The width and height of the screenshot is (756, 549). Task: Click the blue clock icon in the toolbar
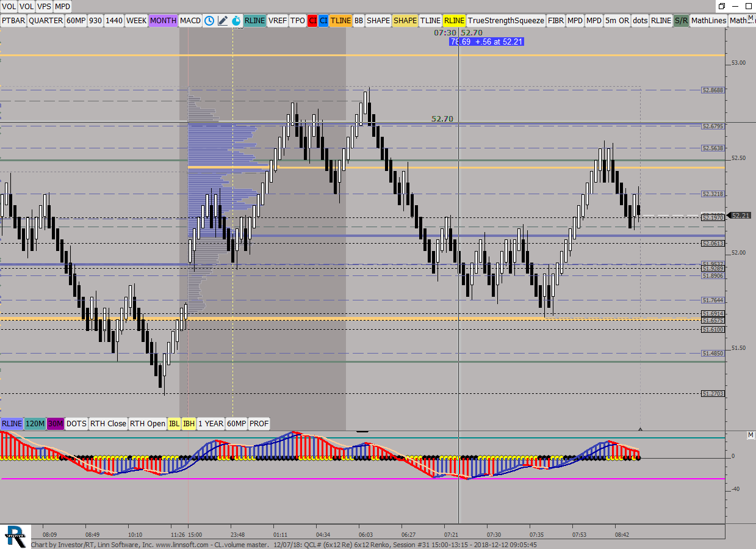pyautogui.click(x=209, y=21)
